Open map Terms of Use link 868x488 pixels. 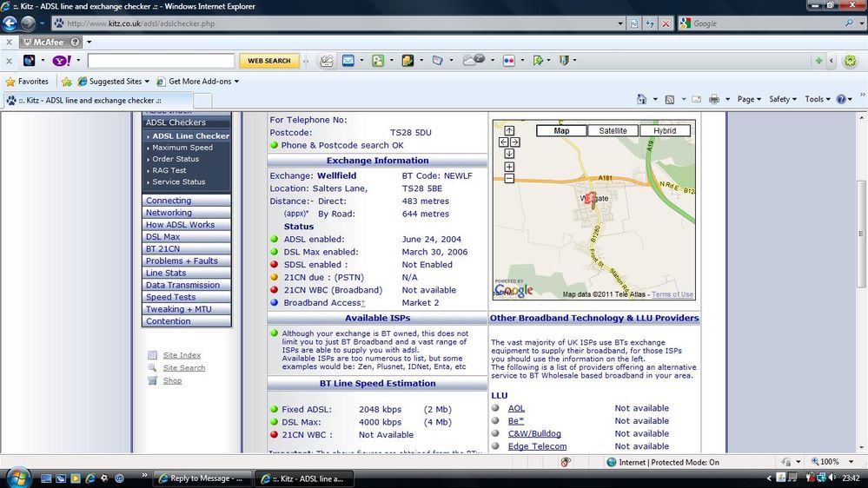pyautogui.click(x=672, y=294)
